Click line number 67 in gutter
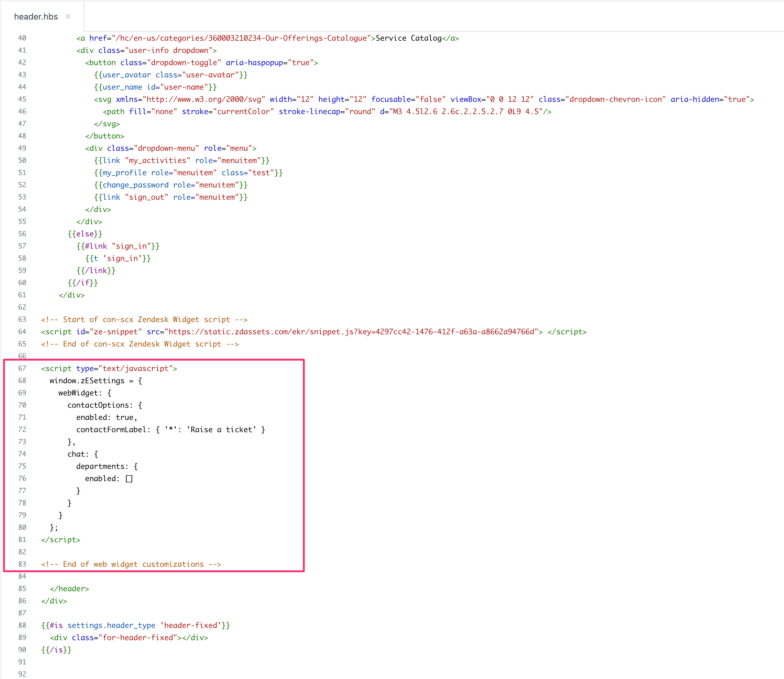Image resolution: width=784 pixels, height=679 pixels. point(22,368)
